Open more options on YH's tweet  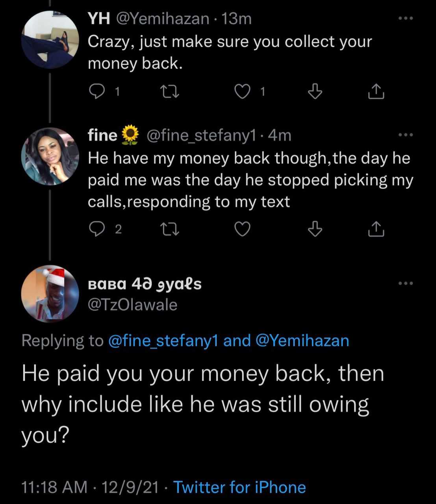pos(406,18)
